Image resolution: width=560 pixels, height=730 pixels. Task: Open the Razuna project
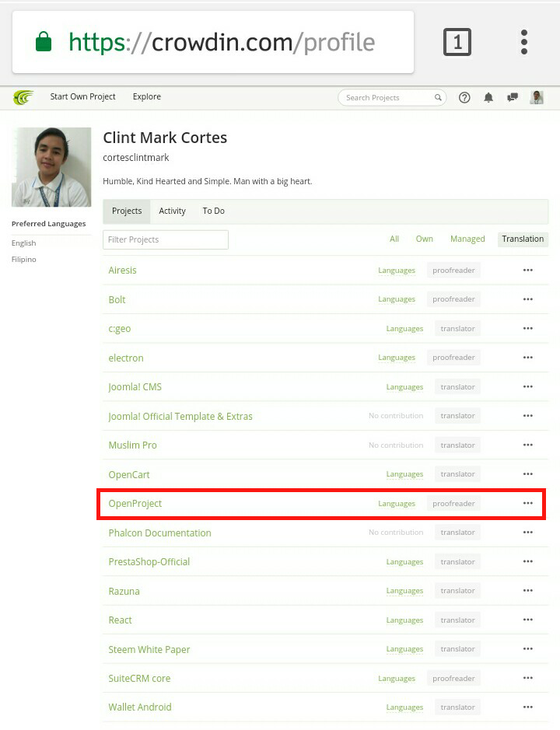[x=124, y=592]
